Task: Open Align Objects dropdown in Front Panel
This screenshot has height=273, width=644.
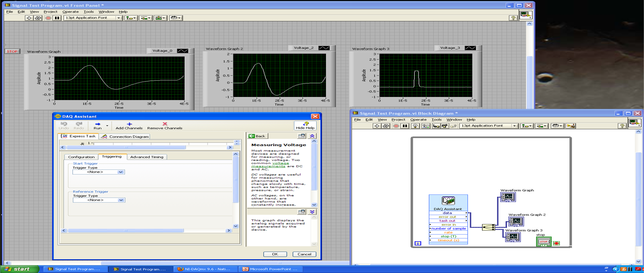Action: [131, 18]
